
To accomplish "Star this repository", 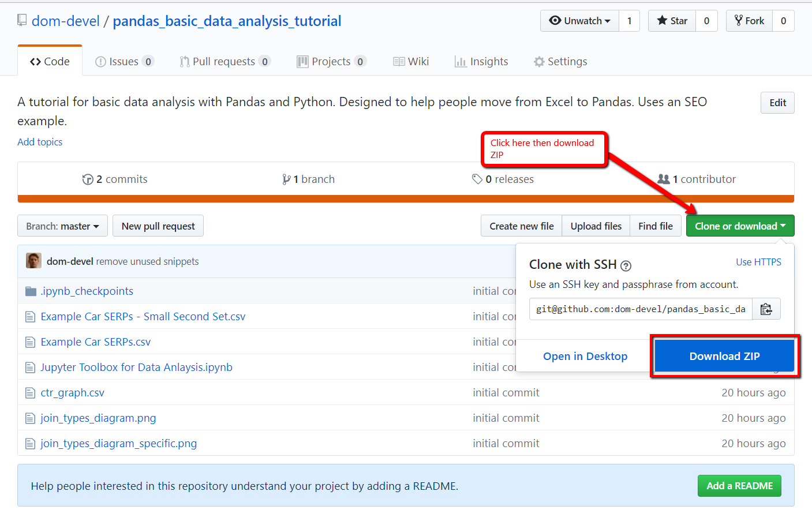I will [x=672, y=21].
